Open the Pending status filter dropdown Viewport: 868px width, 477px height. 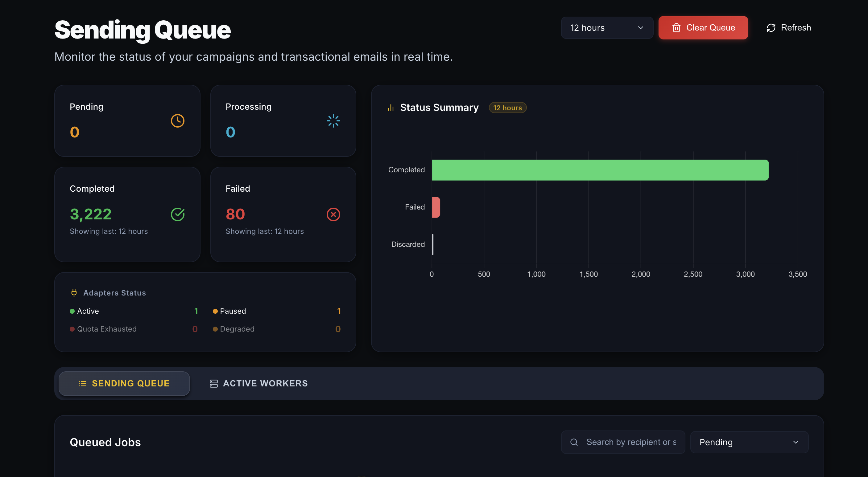749,442
